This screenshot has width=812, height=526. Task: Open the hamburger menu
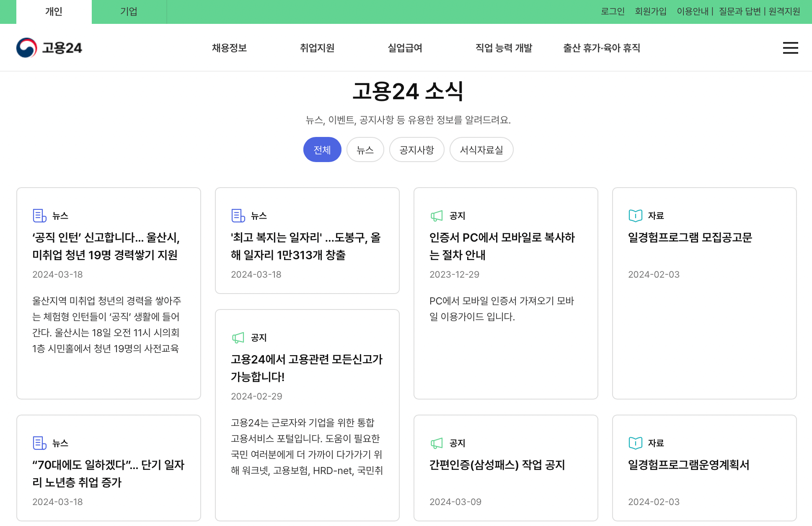pyautogui.click(x=790, y=48)
